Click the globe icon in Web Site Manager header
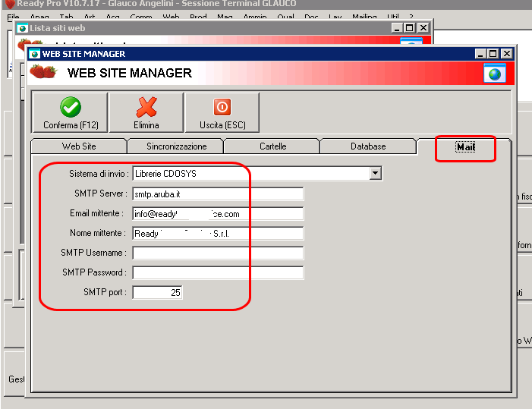The width and height of the screenshot is (532, 409). click(494, 74)
